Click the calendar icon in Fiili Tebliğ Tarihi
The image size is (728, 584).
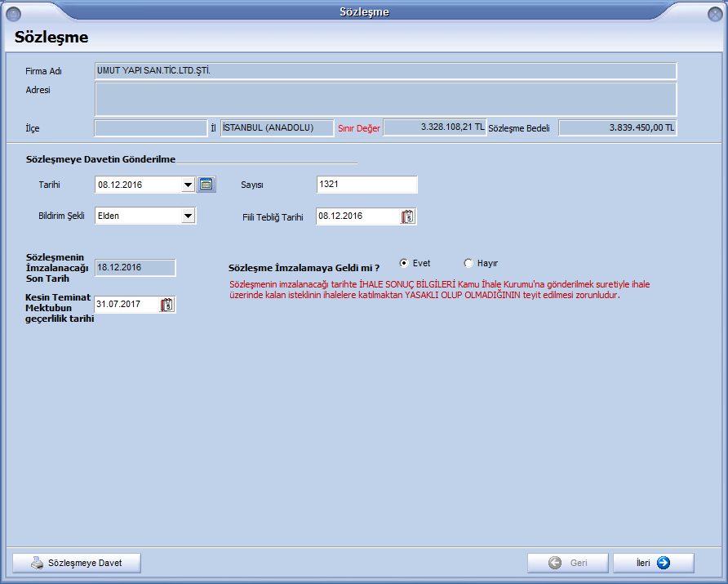pyautogui.click(x=408, y=216)
